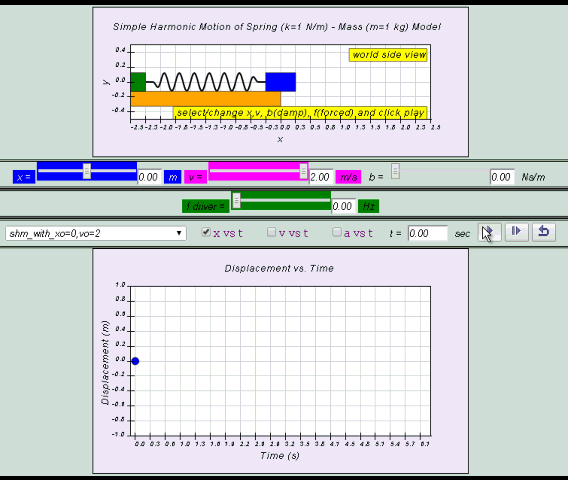Click the time t value field
568x480 pixels.
[x=428, y=233]
